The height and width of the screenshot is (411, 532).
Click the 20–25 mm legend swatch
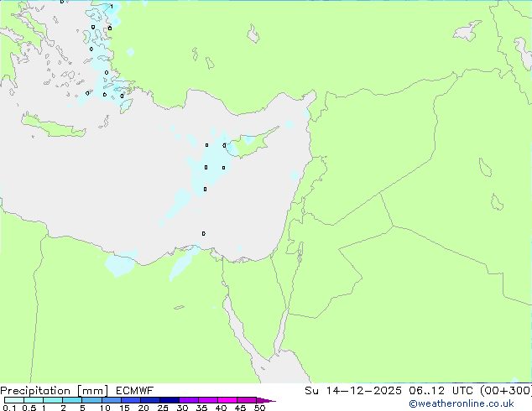click(x=150, y=400)
